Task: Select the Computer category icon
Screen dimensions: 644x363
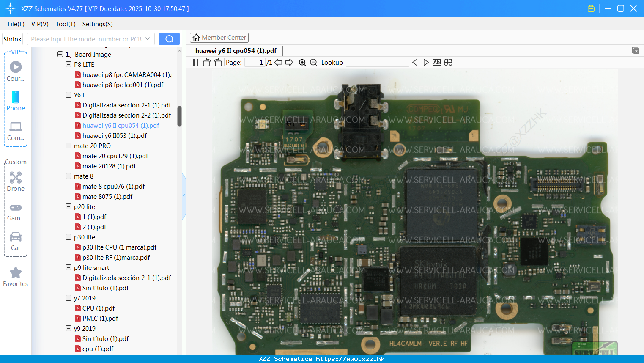Action: pyautogui.click(x=16, y=131)
